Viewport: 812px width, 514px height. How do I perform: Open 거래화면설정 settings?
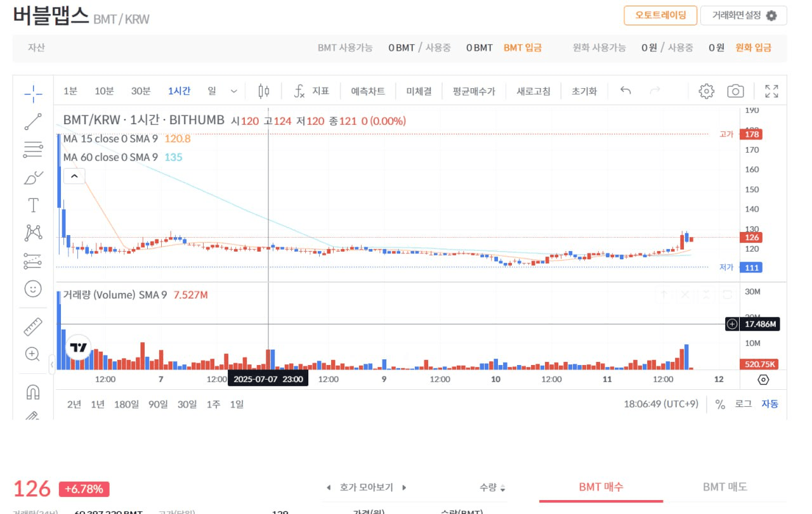[743, 15]
